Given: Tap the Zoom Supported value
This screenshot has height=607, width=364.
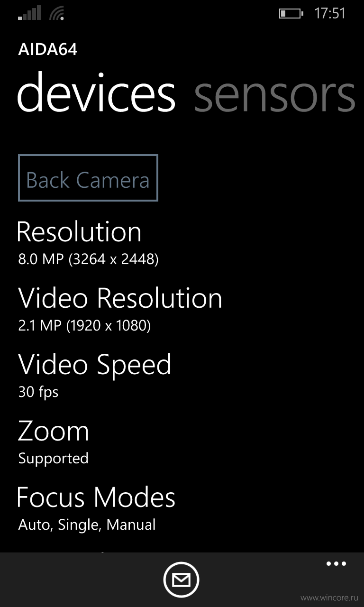Looking at the screenshot, I should (53, 459).
